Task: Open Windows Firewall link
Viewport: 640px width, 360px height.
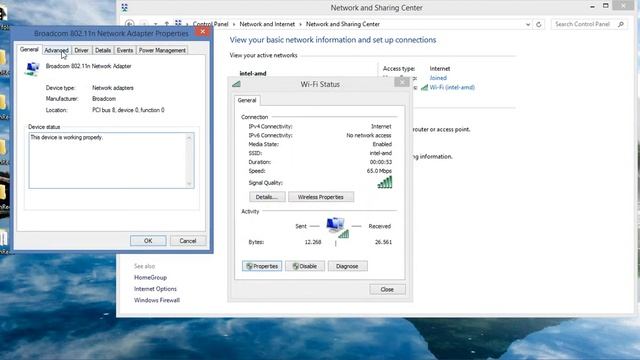Action: pos(157,300)
